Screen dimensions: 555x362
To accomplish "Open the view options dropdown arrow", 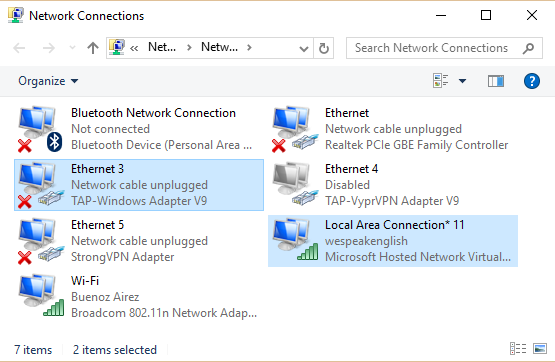I will coord(462,81).
